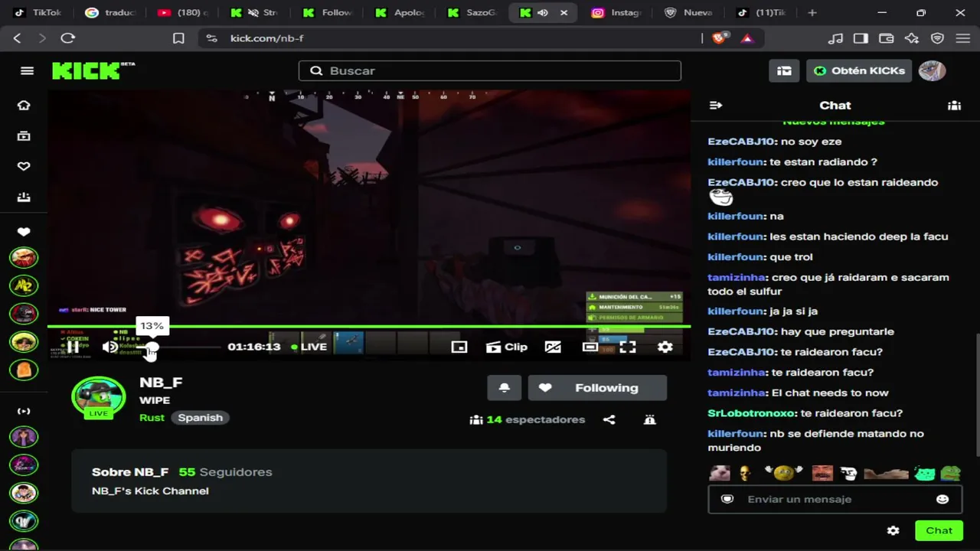980x551 pixels.
Task: Go to the Kick home icon in sidebar
Action: click(x=24, y=106)
